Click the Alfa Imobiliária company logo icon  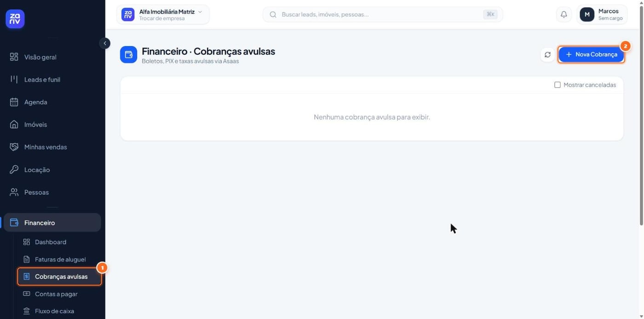pyautogui.click(x=128, y=14)
